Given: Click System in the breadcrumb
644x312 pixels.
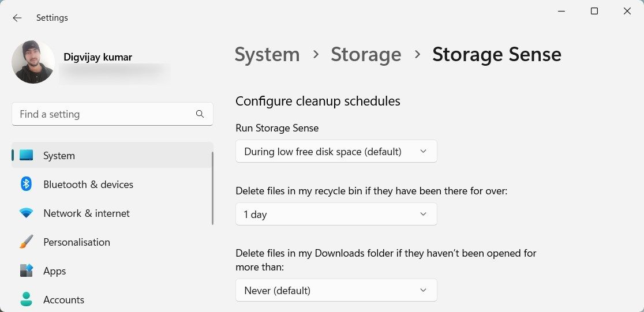Looking at the screenshot, I should [x=267, y=54].
